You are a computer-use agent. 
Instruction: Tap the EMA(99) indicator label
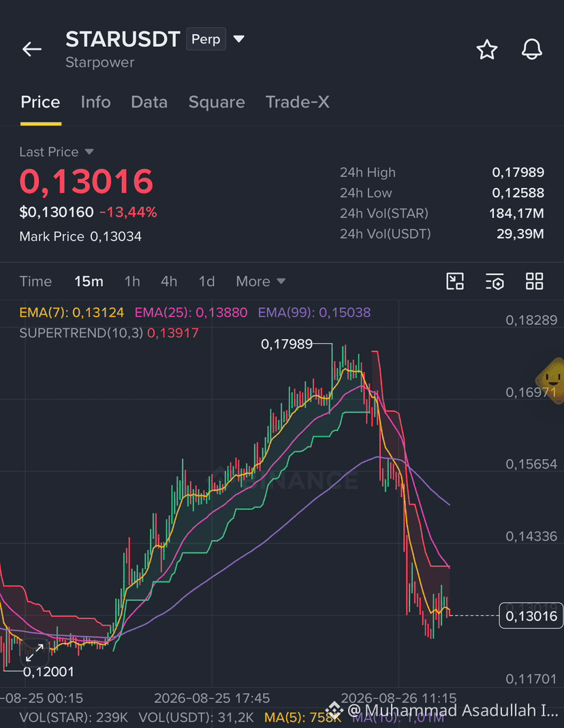[314, 313]
